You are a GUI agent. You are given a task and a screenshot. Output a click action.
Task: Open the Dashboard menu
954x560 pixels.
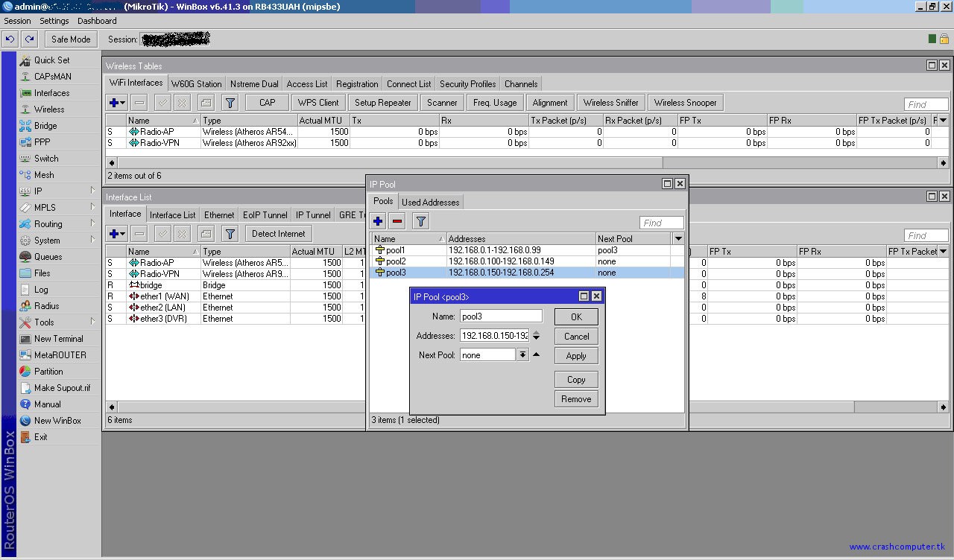97,21
